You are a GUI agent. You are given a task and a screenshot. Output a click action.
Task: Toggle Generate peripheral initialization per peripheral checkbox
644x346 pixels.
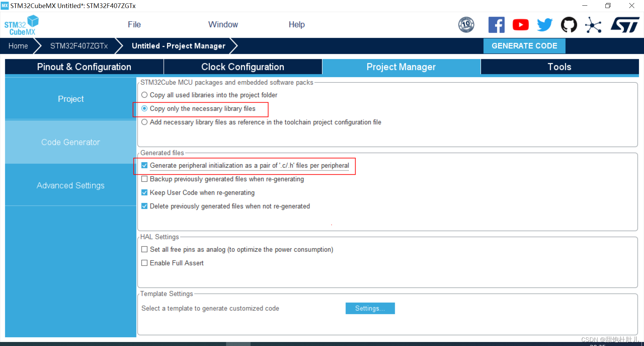point(144,165)
